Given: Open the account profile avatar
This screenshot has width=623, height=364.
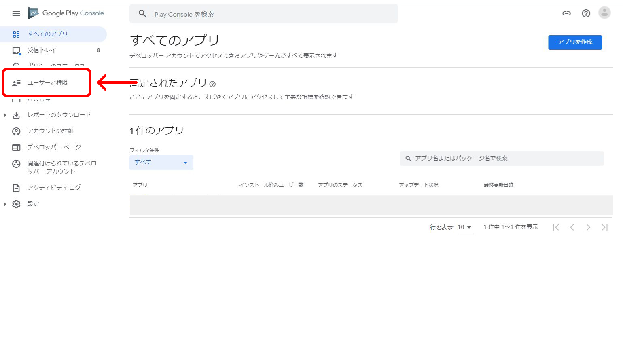Looking at the screenshot, I should pyautogui.click(x=604, y=13).
